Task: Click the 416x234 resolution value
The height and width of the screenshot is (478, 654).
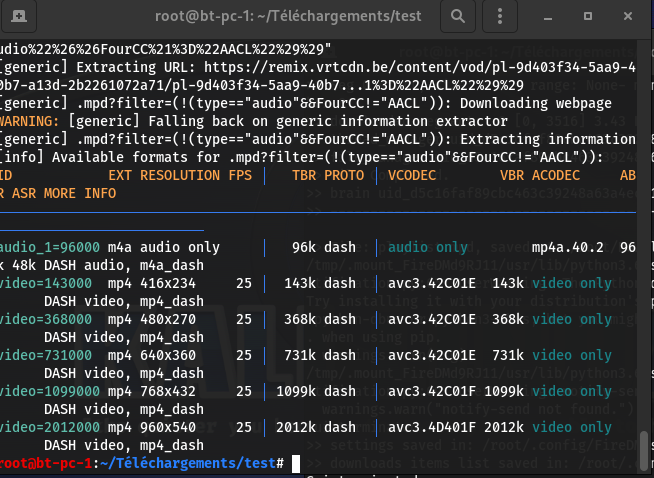Action: click(x=168, y=283)
